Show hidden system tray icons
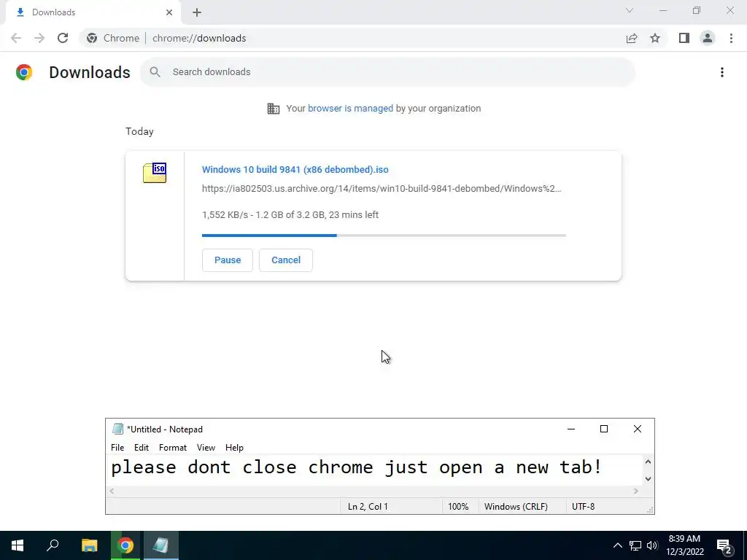The width and height of the screenshot is (747, 560). tap(617, 545)
